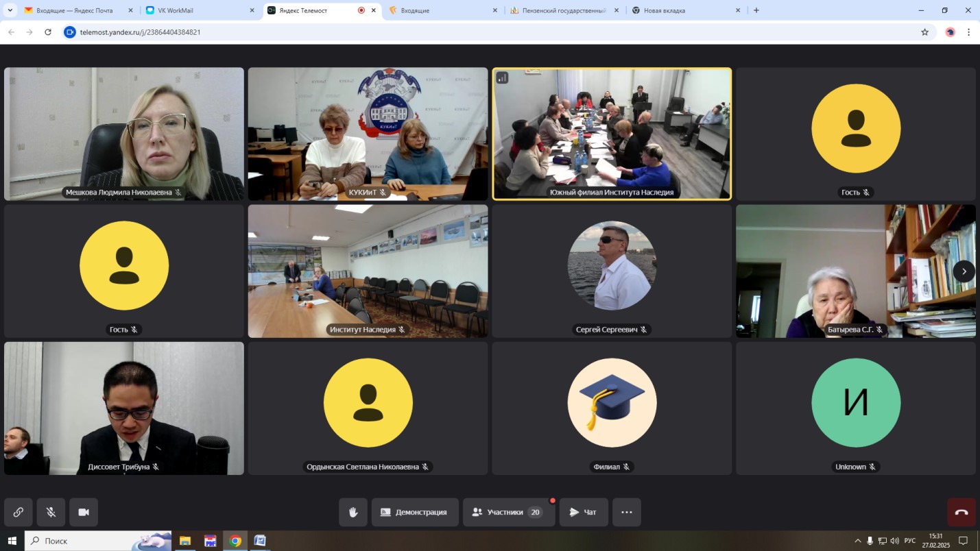Copy the meeting link via link icon
This screenshot has width=980, height=551.
(x=19, y=512)
